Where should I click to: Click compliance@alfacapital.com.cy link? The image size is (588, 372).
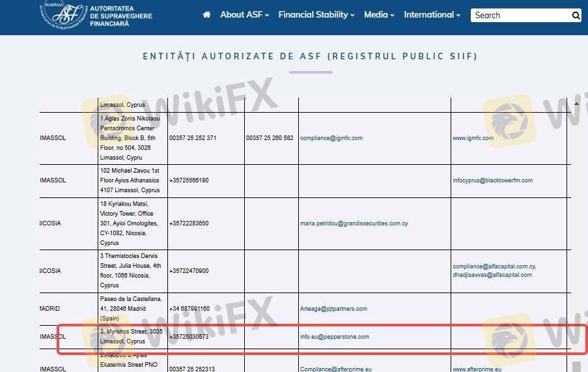494,266
